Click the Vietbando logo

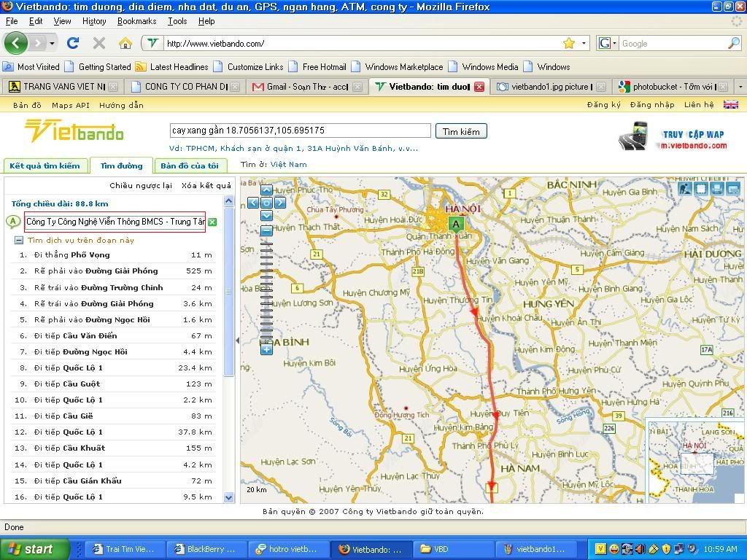click(x=74, y=131)
